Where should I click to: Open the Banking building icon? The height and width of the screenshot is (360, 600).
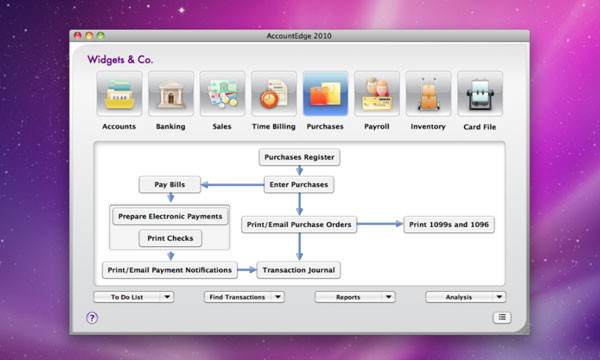171,94
